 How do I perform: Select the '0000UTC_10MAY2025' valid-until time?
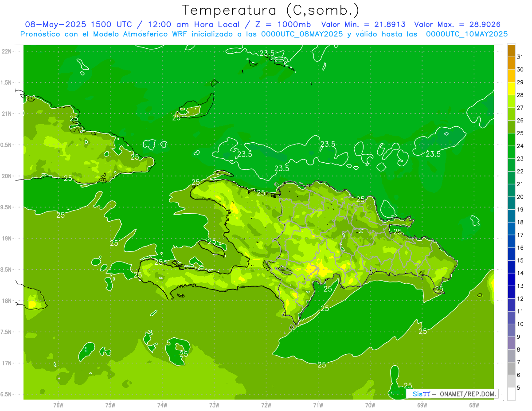click(467, 34)
